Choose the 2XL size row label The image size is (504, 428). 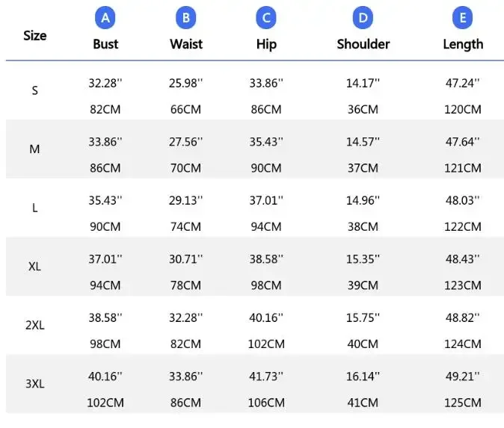(x=34, y=326)
